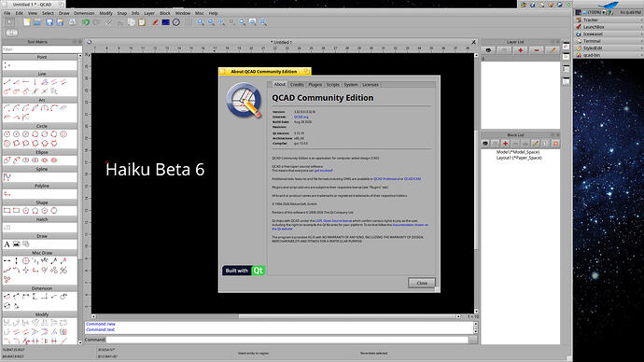Click the Open file icon in toolbar
This screenshot has height=362, width=644.
click(x=37, y=22)
